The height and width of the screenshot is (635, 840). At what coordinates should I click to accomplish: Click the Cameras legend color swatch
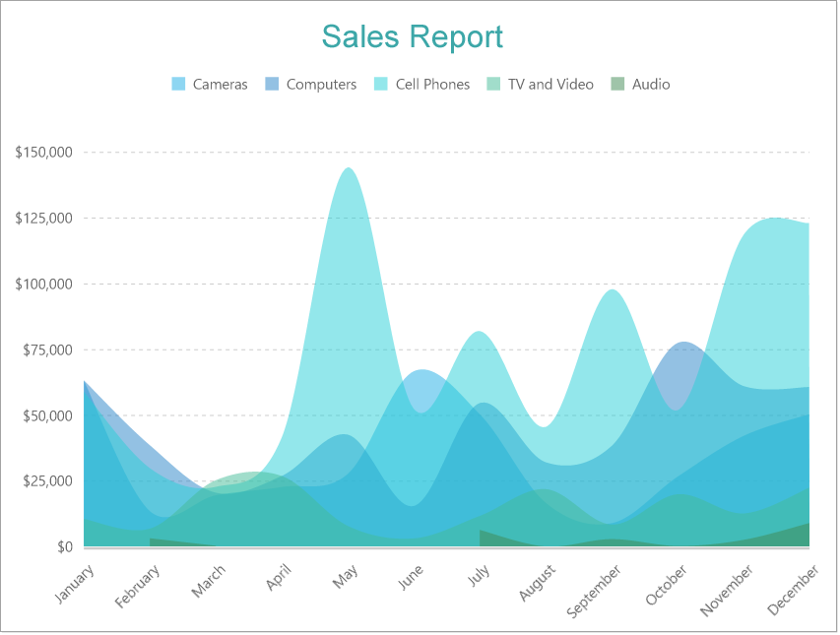(x=178, y=85)
